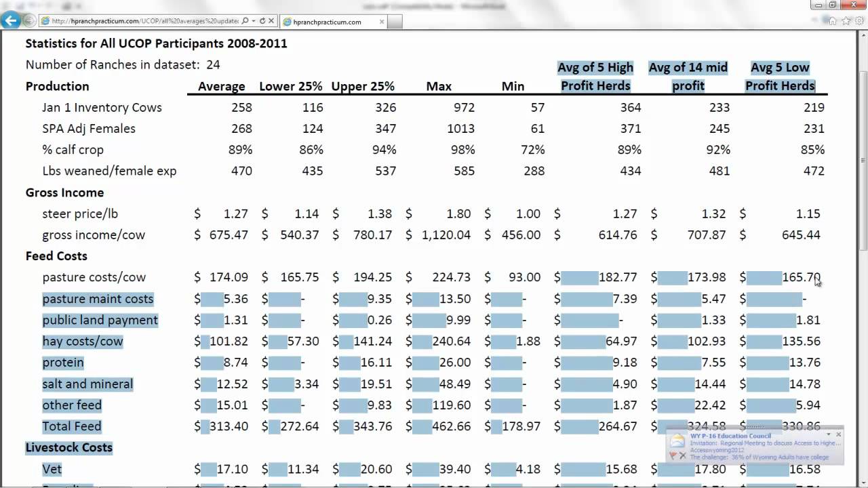This screenshot has height=488, width=868.
Task: Click the Min % calf crop value 72%
Action: (532, 150)
